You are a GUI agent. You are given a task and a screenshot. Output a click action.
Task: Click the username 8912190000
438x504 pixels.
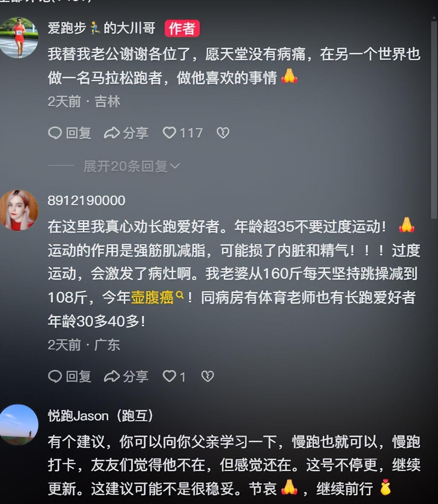[x=86, y=201]
